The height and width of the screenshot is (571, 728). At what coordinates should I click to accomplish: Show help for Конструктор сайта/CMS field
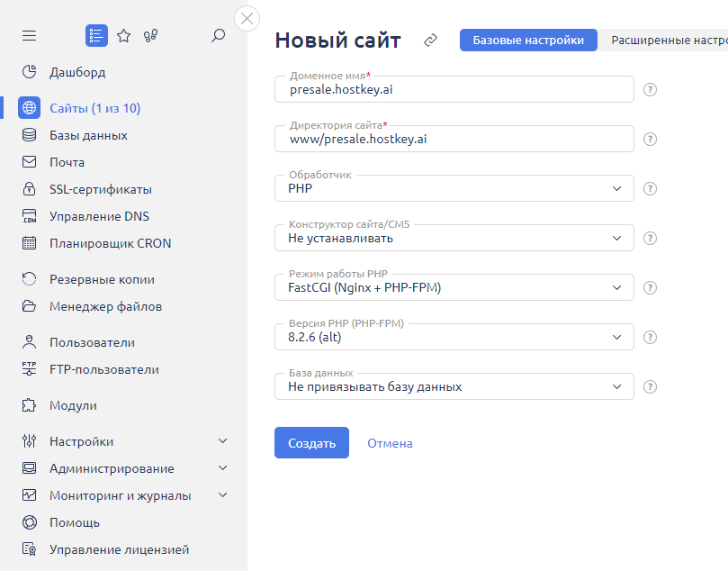pyautogui.click(x=650, y=239)
